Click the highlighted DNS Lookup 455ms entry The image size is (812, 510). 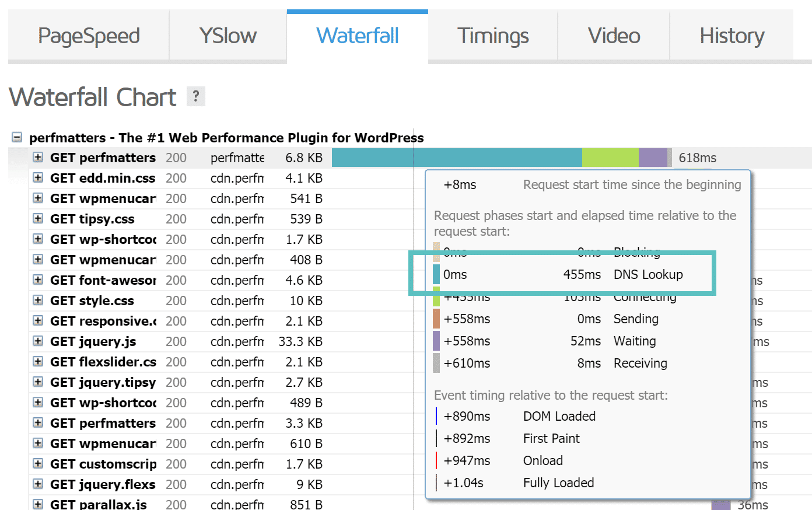562,274
